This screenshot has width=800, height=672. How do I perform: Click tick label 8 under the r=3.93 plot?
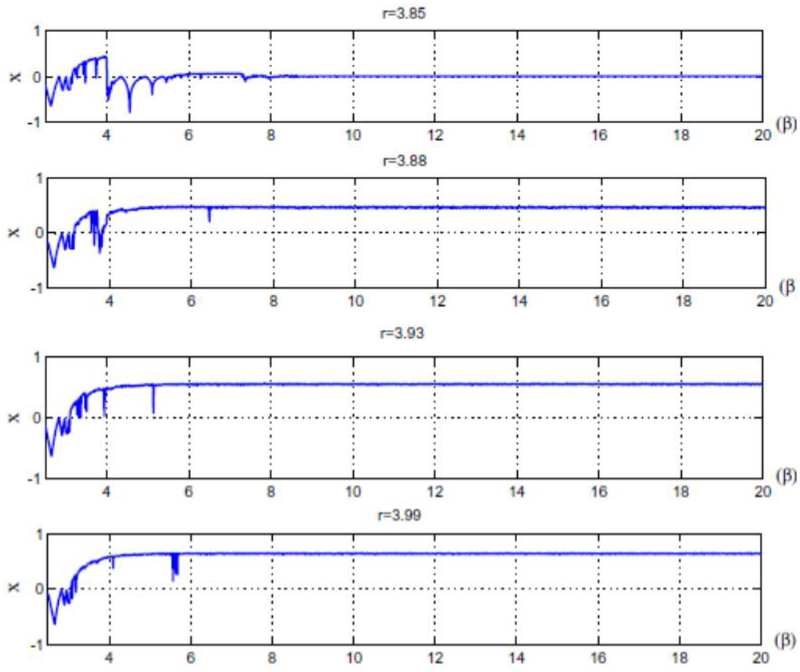coord(271,492)
